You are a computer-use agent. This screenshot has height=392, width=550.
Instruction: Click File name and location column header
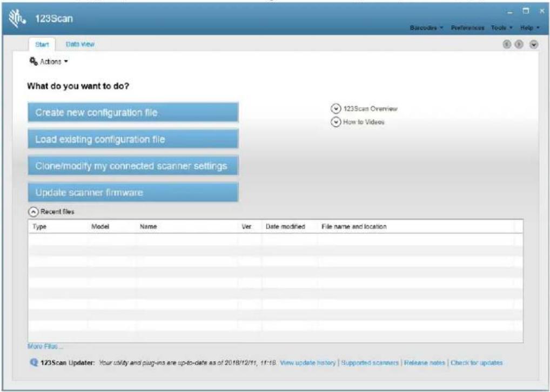[415, 226]
